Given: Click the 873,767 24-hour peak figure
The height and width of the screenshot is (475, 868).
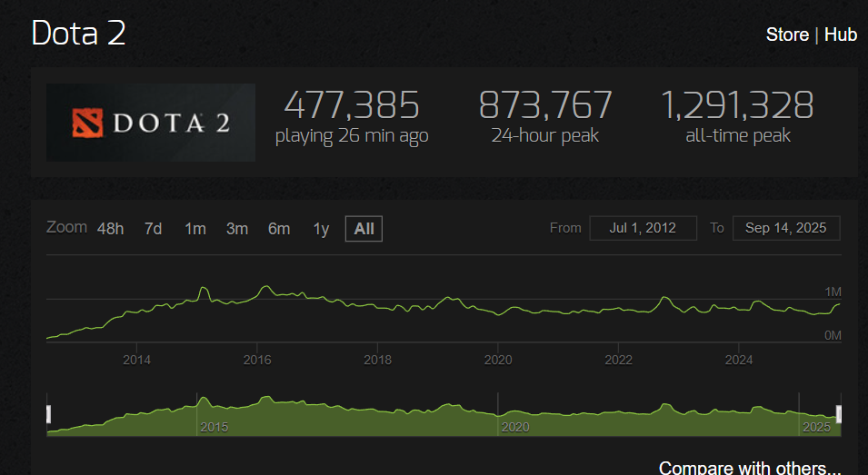Looking at the screenshot, I should pyautogui.click(x=545, y=105).
